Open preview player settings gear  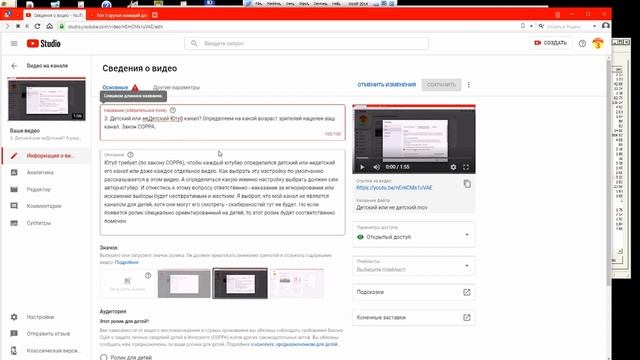click(x=453, y=167)
